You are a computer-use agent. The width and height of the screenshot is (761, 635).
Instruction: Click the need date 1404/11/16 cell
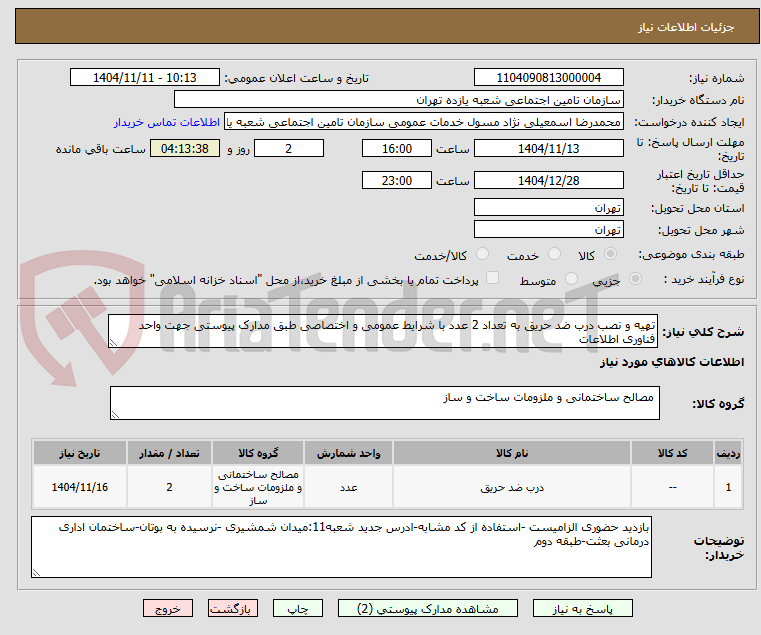click(x=80, y=487)
